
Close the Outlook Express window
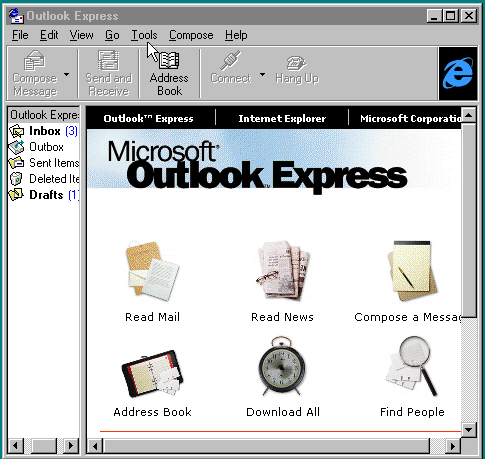pos(469,16)
